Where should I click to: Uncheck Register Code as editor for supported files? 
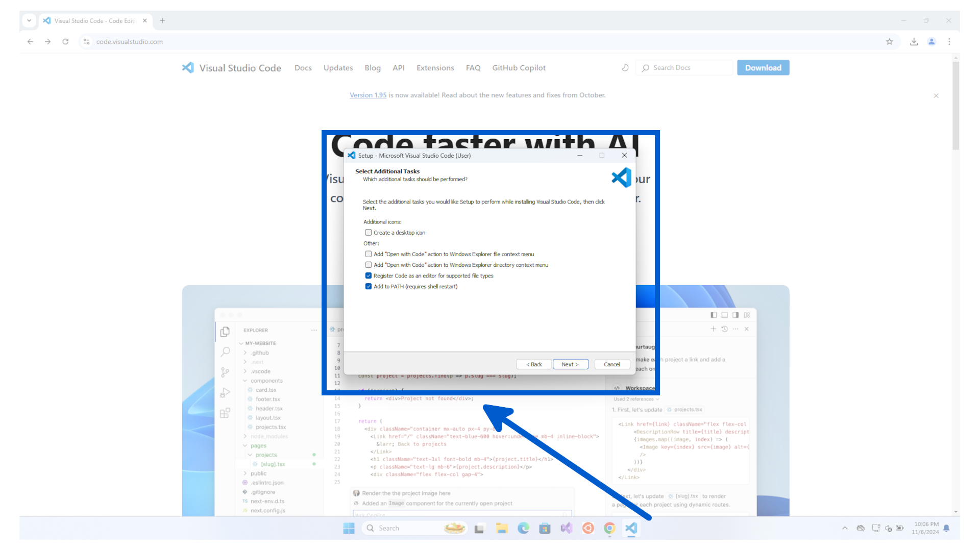pos(369,275)
